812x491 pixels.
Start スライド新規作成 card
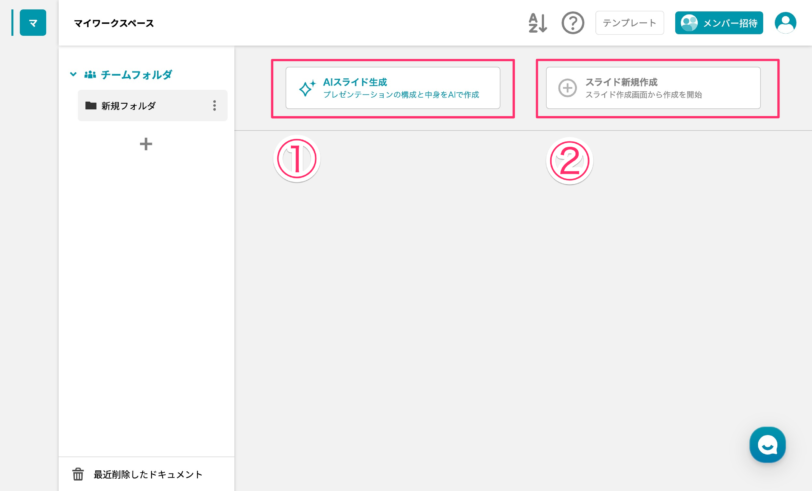pos(654,88)
